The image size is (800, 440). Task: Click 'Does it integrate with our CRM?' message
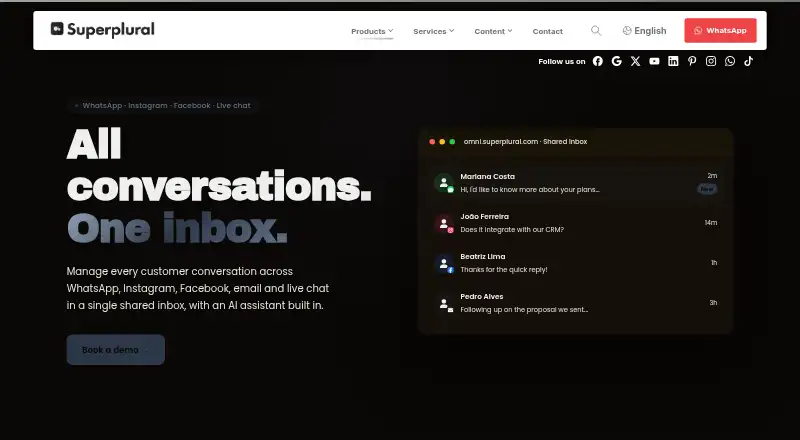[x=512, y=230]
